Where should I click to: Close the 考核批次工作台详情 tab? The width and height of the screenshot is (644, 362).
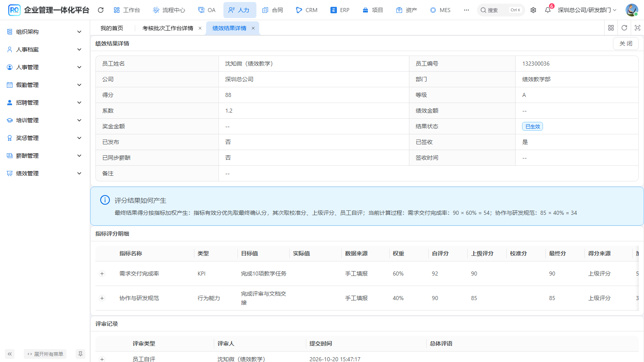[200, 28]
